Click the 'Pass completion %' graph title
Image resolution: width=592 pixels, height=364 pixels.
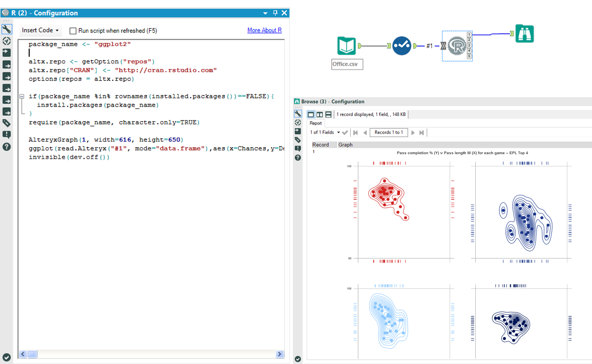(462, 153)
